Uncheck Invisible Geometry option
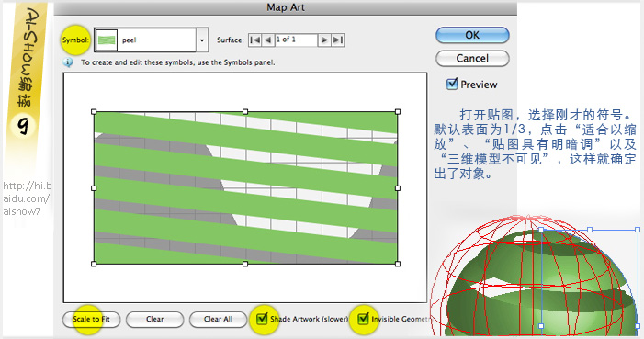 pyautogui.click(x=363, y=319)
